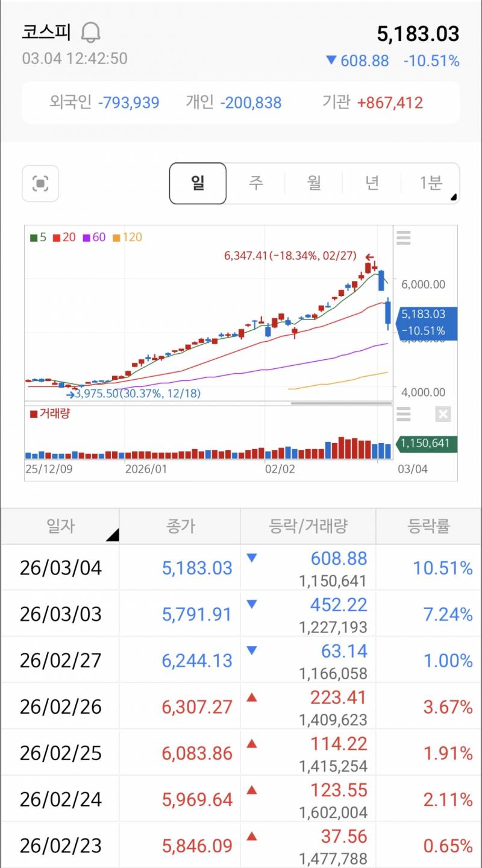Click closing price 6,244.13

[x=197, y=661]
